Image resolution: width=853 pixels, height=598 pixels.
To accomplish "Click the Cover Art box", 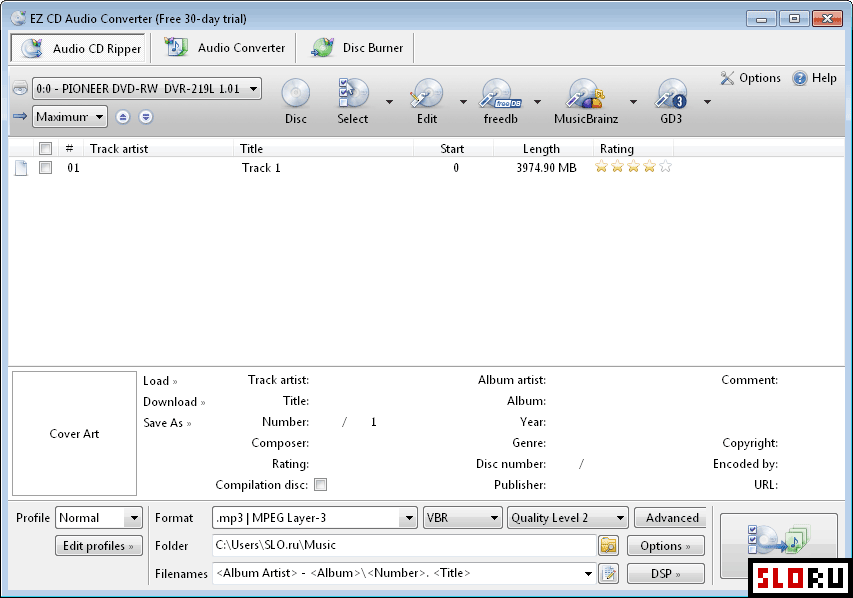I will (75, 434).
